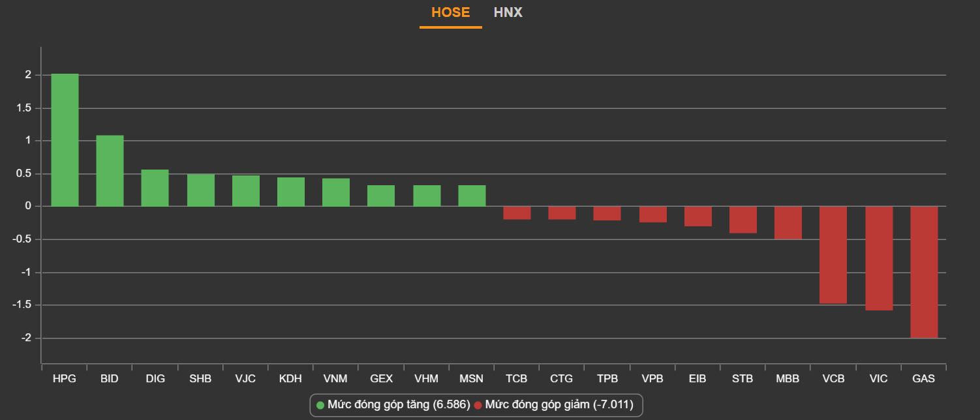Select the HOSE tab

pyautogui.click(x=450, y=12)
